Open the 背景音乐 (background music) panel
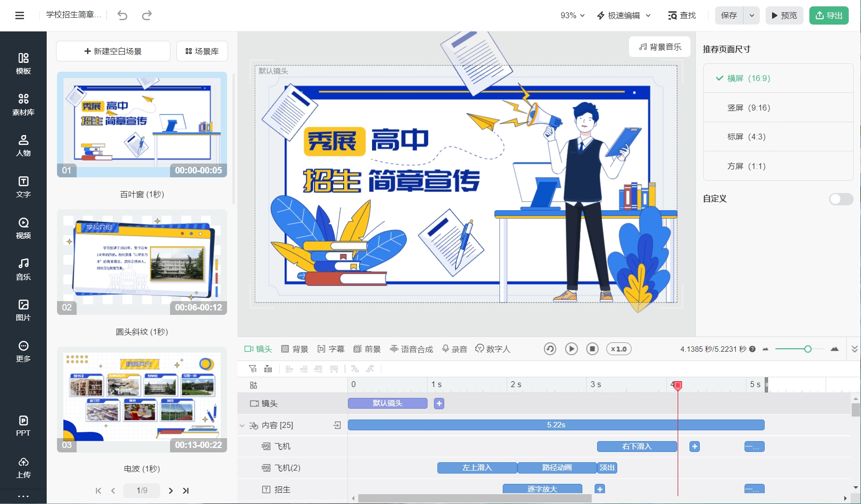 coord(659,47)
